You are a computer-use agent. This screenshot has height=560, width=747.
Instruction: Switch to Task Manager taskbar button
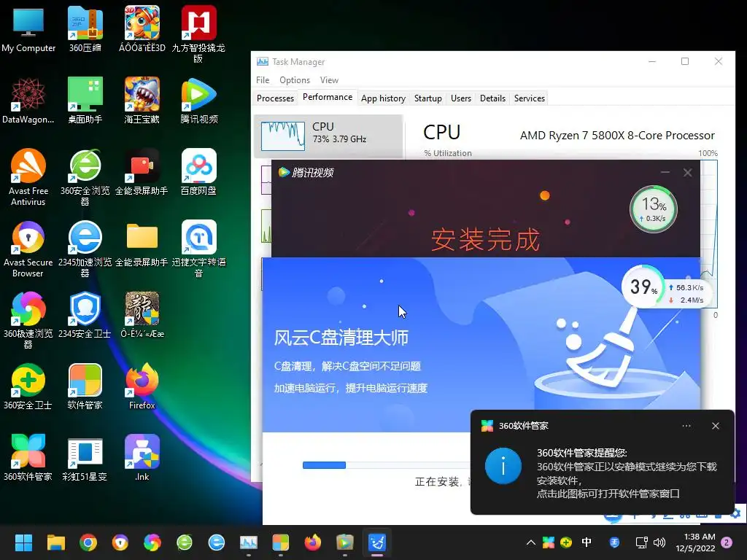[x=249, y=542]
